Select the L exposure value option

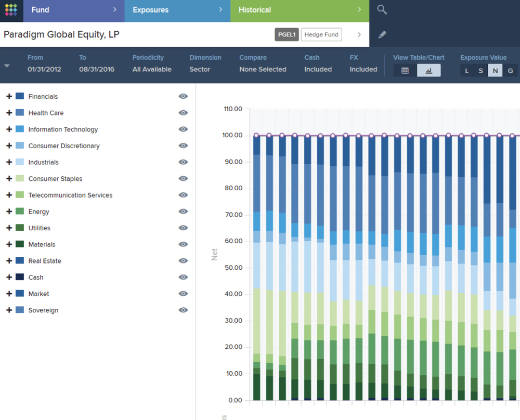[x=467, y=71]
